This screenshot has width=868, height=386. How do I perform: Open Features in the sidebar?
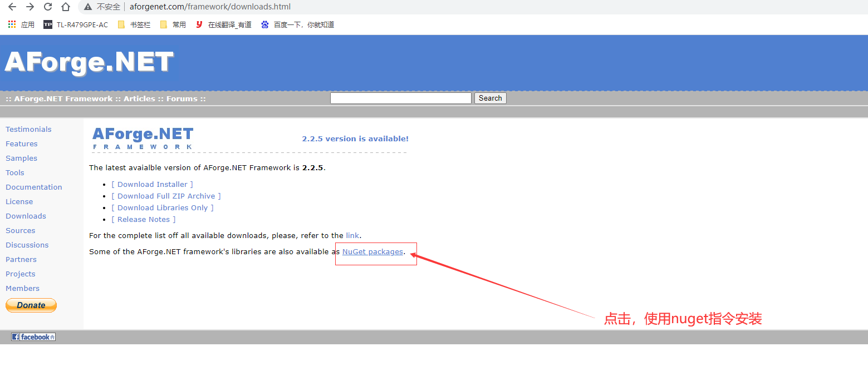click(22, 143)
